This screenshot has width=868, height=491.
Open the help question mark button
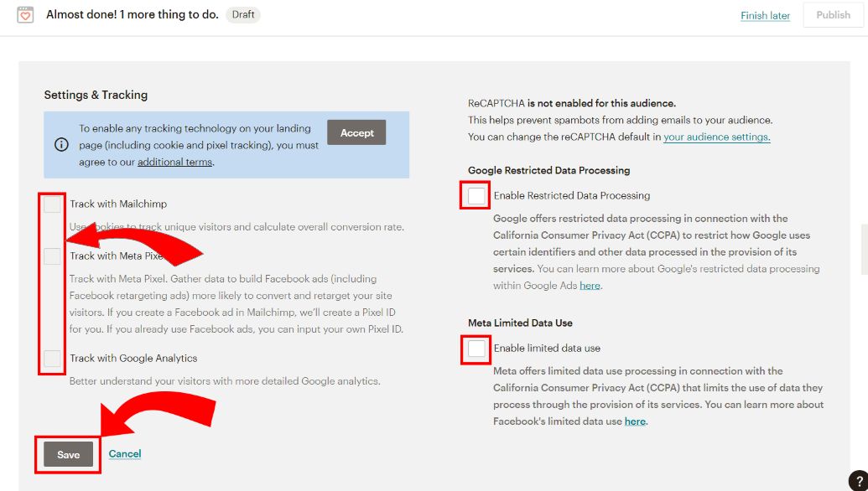point(859,481)
